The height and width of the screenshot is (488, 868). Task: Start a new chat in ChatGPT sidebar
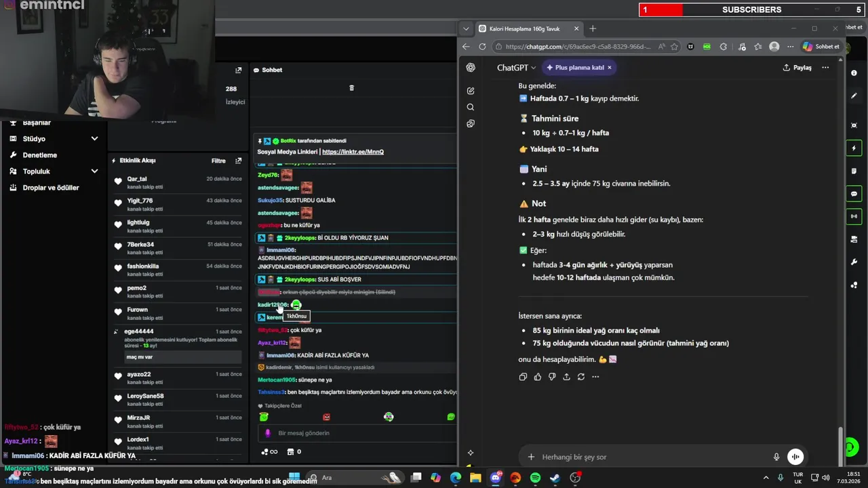click(x=471, y=91)
